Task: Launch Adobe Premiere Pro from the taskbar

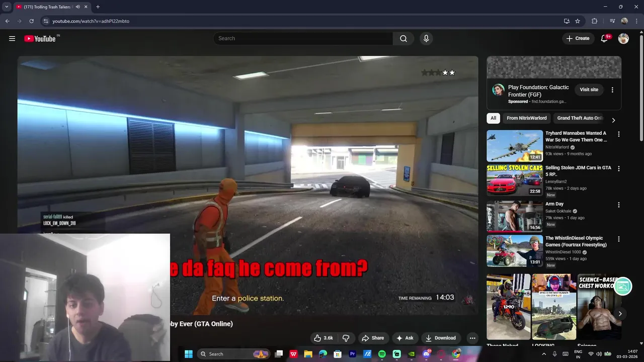Action: [x=352, y=354]
